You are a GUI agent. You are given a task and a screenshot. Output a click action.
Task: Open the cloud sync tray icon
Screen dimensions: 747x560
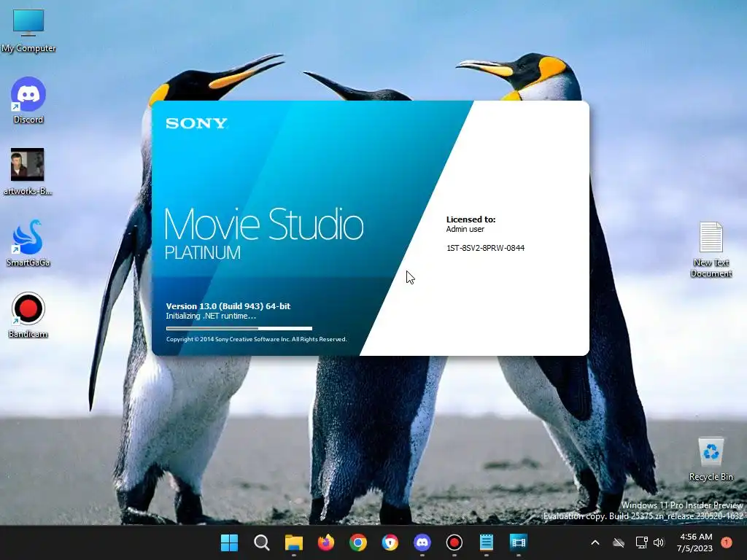(619, 542)
